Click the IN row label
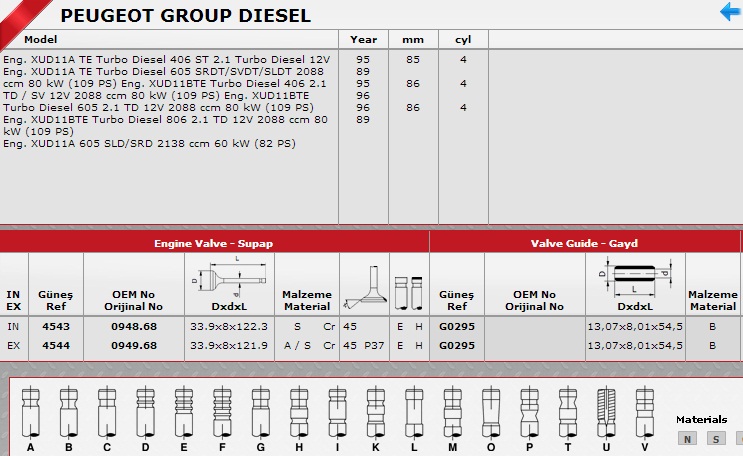 pyautogui.click(x=13, y=327)
